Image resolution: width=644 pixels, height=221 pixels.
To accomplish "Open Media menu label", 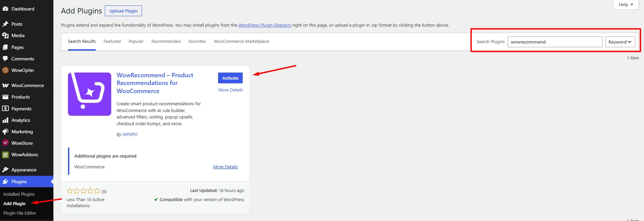I will pyautogui.click(x=18, y=35).
